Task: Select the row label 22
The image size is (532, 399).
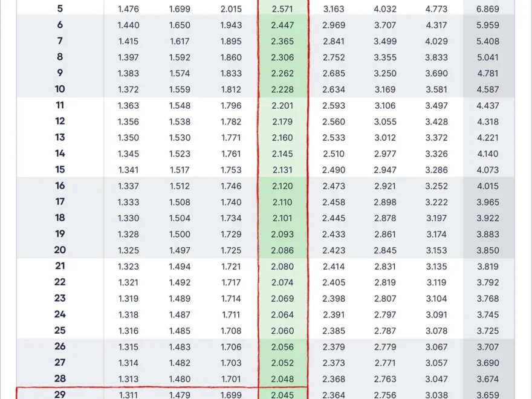Action: (x=60, y=282)
